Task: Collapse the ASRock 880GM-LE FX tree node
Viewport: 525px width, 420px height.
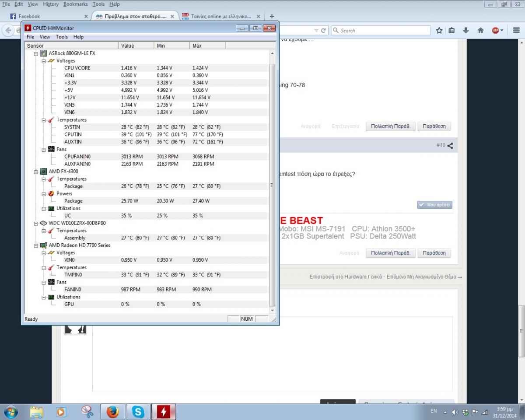Action: (x=36, y=53)
